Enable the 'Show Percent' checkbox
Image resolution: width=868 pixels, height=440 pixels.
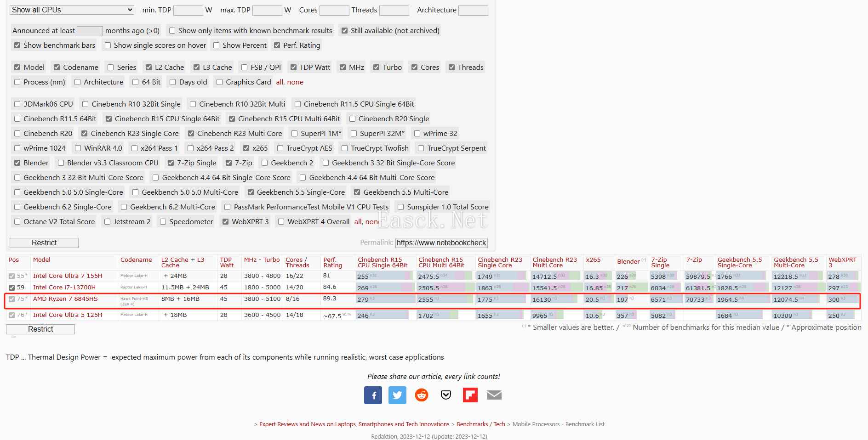(216, 45)
